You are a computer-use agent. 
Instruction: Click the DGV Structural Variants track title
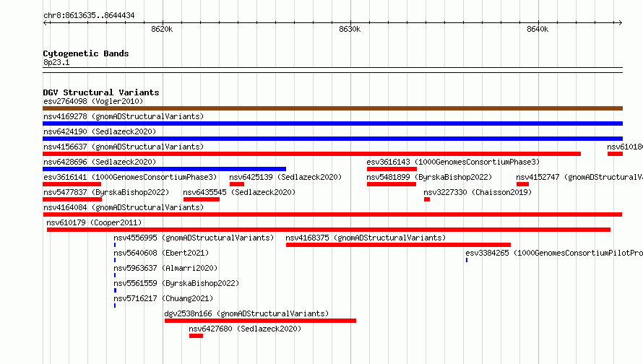click(101, 92)
